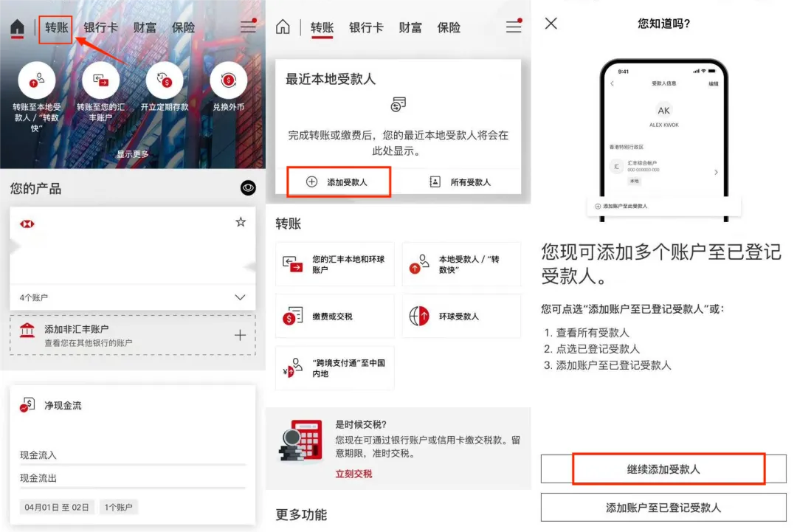This screenshot has width=797, height=532.
Task: Open 缴费或交税 option
Action: pyautogui.click(x=334, y=316)
